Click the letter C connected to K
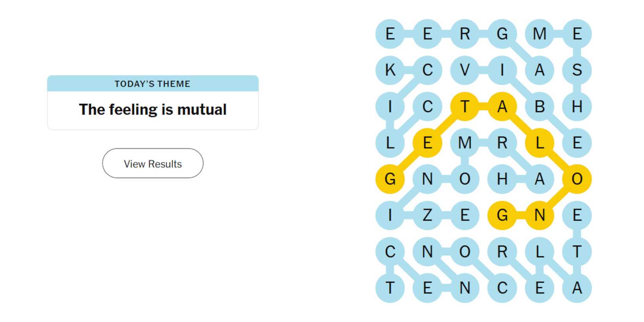Screen dimensions: 644x322 (x=427, y=71)
